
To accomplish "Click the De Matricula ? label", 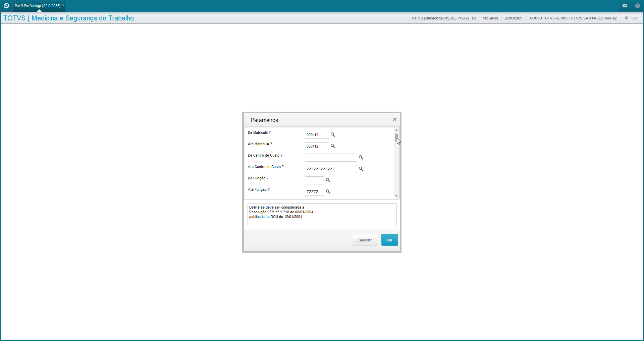I will pos(259,133).
